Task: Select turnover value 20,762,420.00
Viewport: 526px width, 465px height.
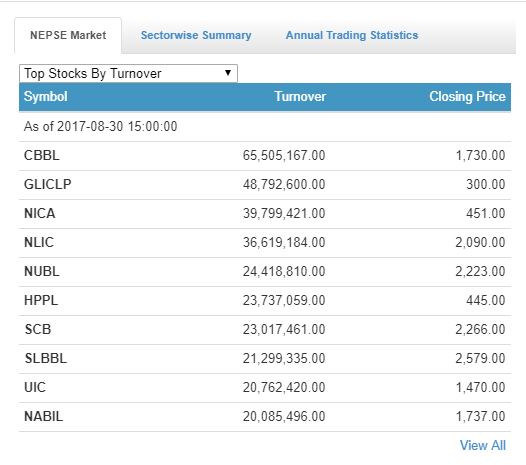Action: [284, 387]
